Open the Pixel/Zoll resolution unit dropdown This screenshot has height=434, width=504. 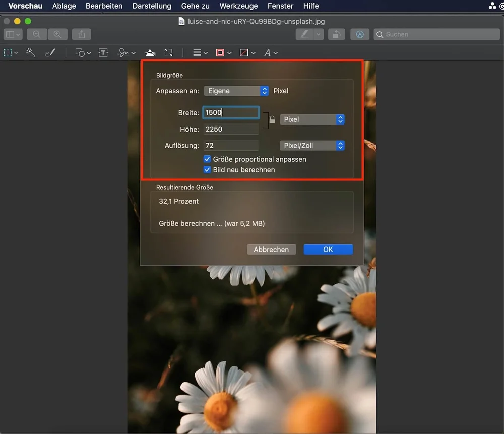[312, 146]
